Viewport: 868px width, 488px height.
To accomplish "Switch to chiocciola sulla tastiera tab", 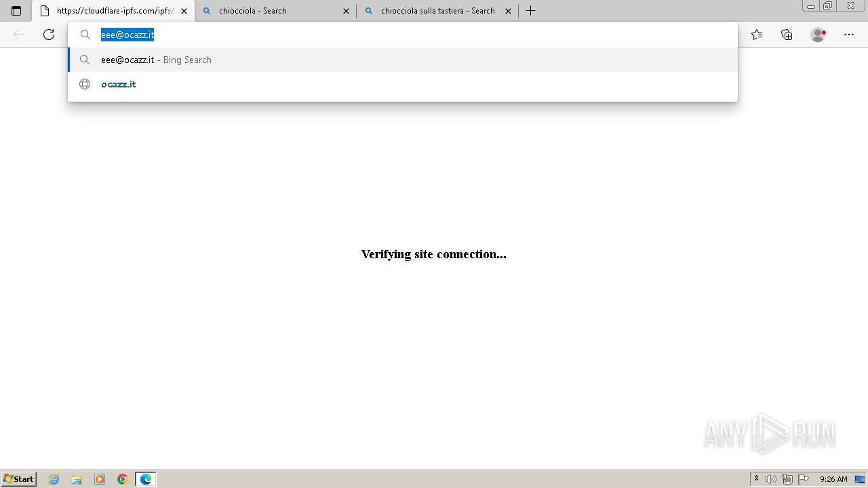I will [437, 11].
